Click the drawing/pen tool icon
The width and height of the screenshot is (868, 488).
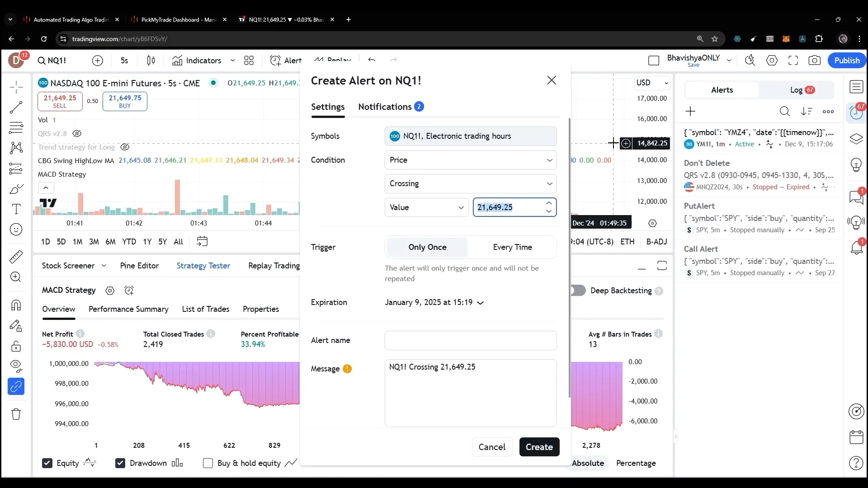pyautogui.click(x=15, y=189)
